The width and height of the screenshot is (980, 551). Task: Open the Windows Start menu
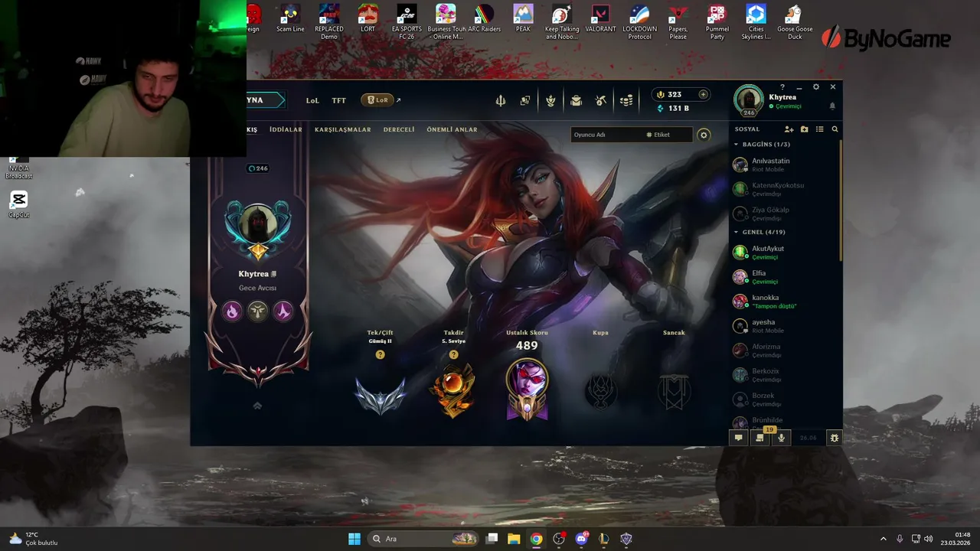coord(354,539)
